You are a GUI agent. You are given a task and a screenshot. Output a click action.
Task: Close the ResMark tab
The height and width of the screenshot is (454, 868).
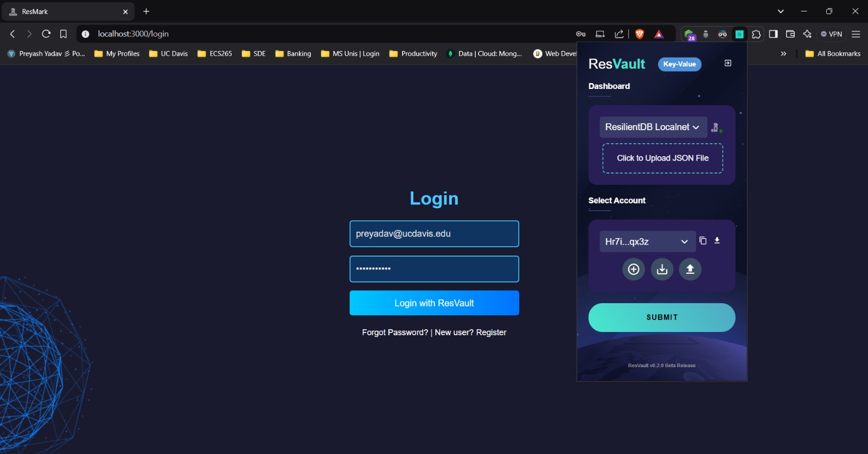125,11
